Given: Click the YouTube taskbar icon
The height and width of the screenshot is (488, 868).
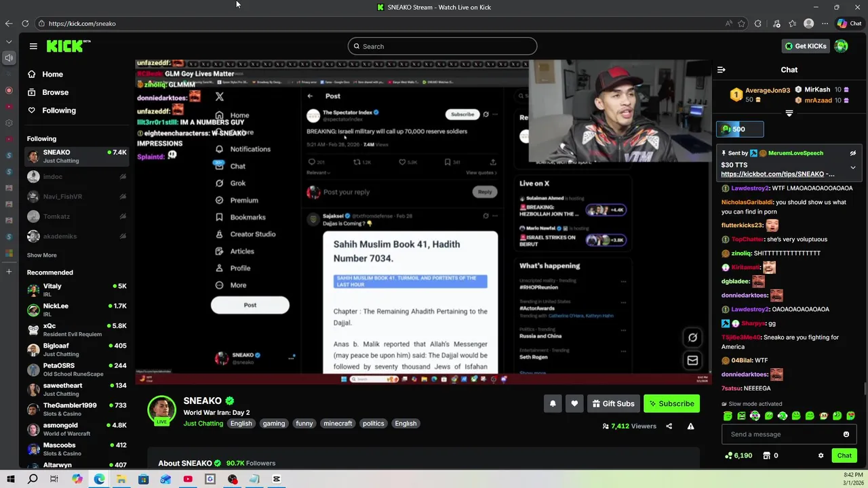Looking at the screenshot, I should tap(188, 479).
